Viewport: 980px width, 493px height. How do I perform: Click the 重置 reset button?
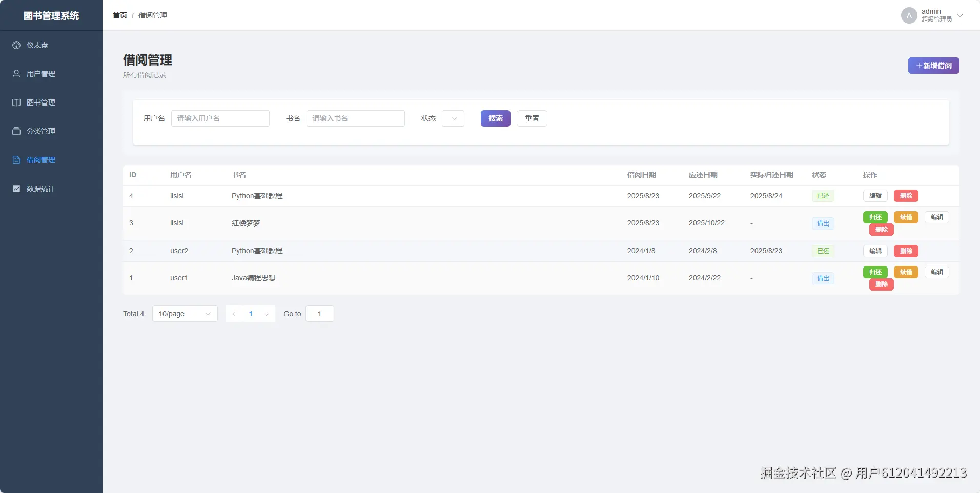tap(532, 118)
